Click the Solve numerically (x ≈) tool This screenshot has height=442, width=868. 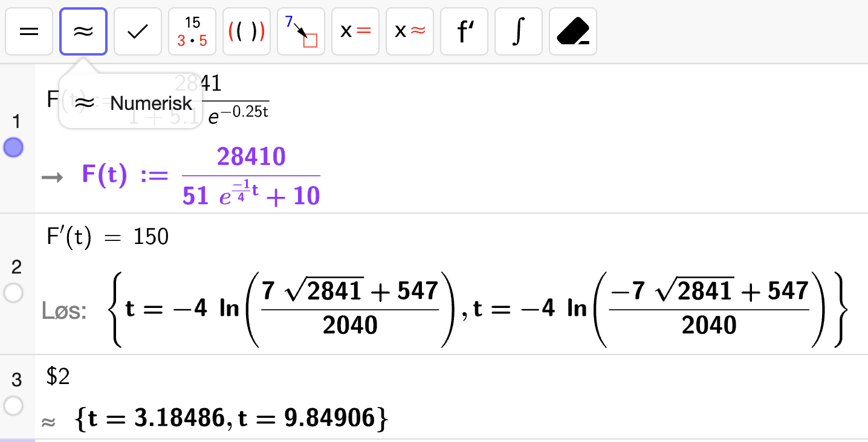[410, 31]
